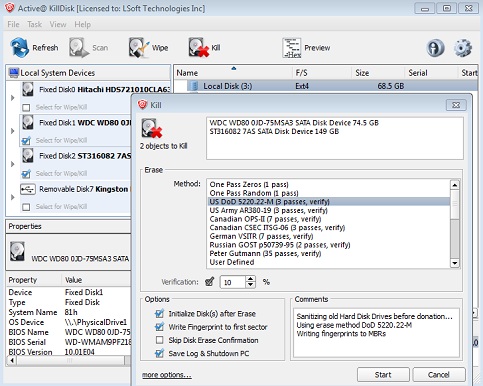Toggle the Verification checkbox

point(210,282)
